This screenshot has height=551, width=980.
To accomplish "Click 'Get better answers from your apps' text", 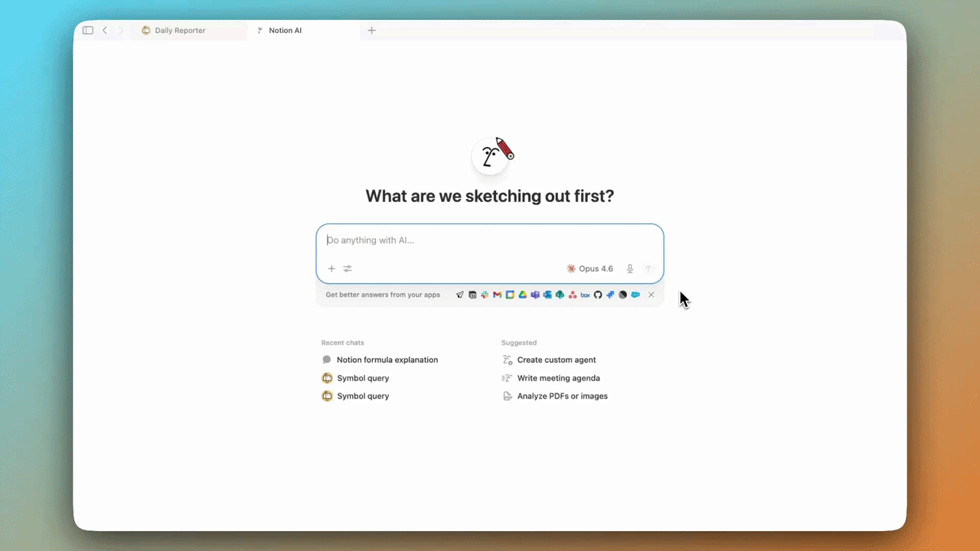I will click(383, 295).
